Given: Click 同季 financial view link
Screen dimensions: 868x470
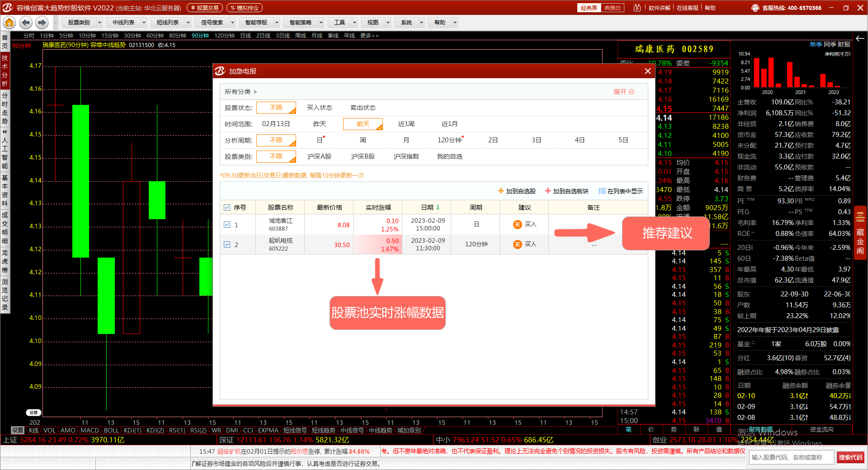Looking at the screenshot, I should [x=830, y=44].
